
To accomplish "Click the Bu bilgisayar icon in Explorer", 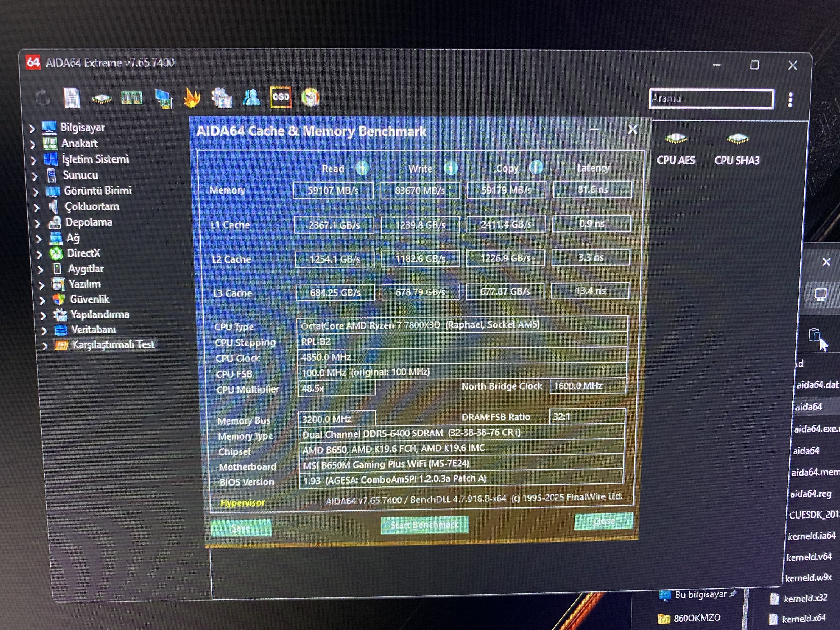I will [x=665, y=595].
